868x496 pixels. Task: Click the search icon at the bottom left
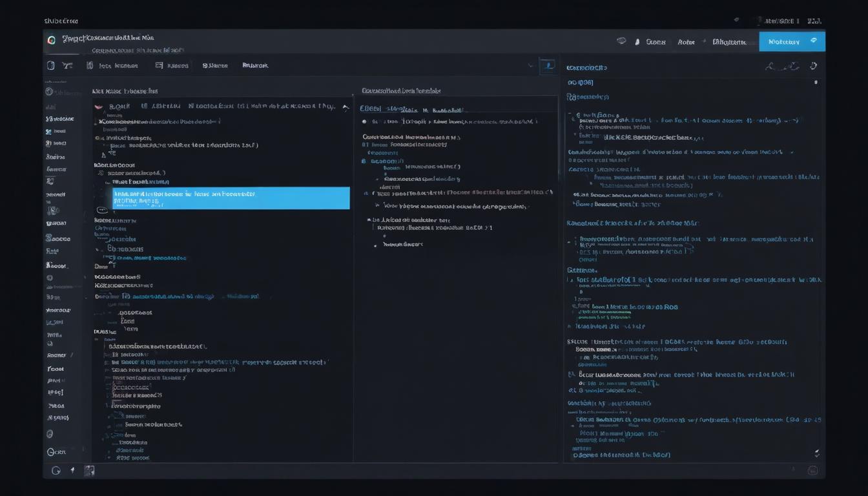click(56, 470)
